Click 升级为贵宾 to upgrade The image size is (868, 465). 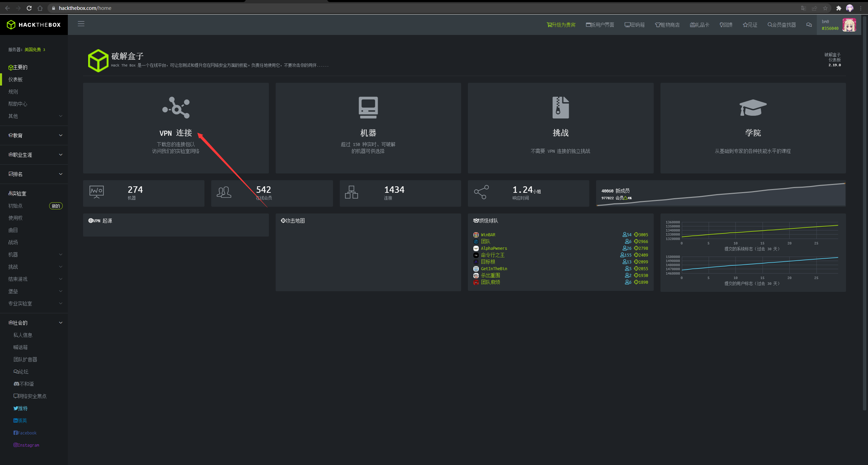[561, 24]
